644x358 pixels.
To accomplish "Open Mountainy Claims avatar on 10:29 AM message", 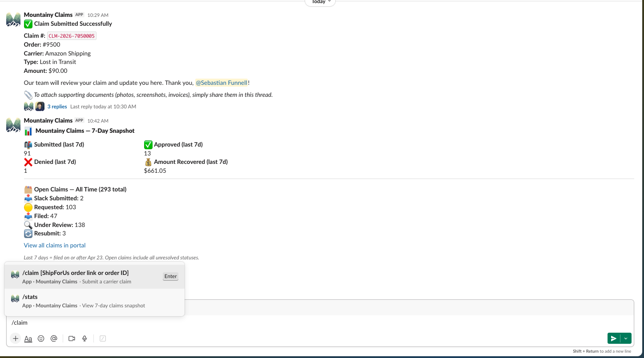I will pos(13,20).
